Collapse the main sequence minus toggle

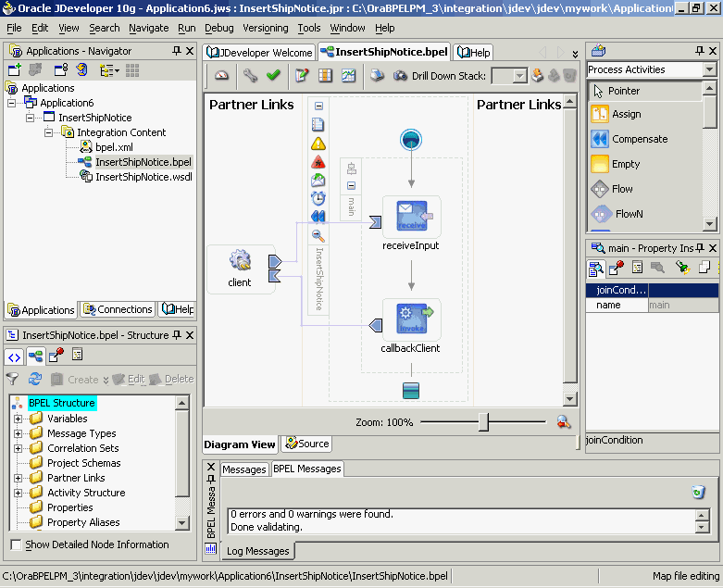click(x=352, y=186)
